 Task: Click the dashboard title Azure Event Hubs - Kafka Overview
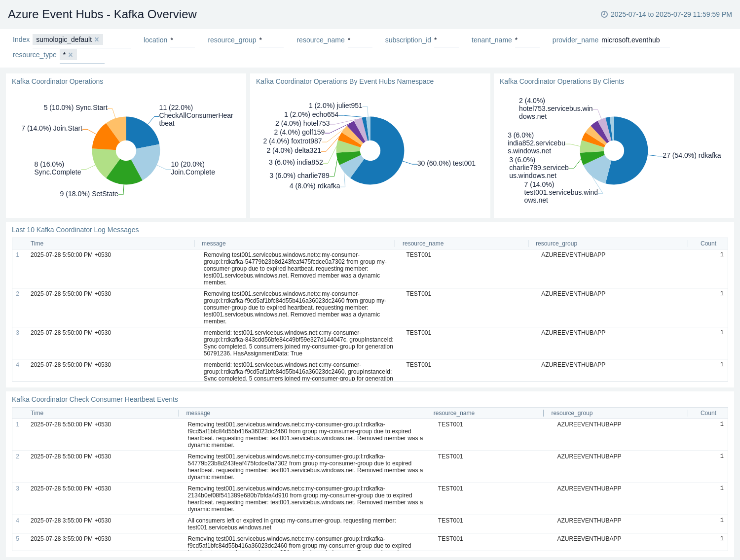[x=102, y=14]
